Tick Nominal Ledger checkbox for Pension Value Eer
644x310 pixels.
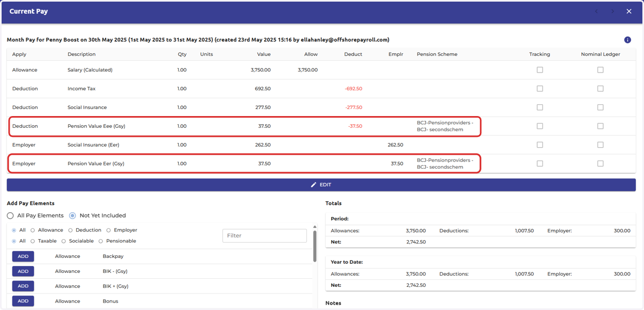click(x=600, y=164)
